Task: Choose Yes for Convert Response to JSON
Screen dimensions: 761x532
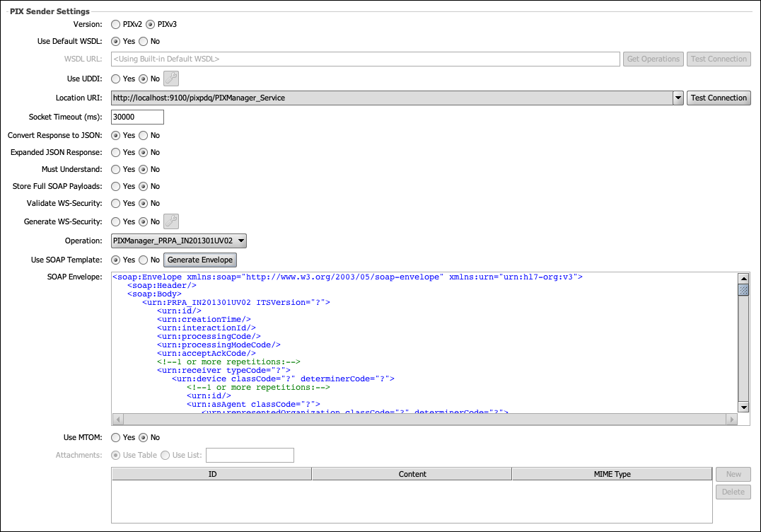Action: point(115,135)
